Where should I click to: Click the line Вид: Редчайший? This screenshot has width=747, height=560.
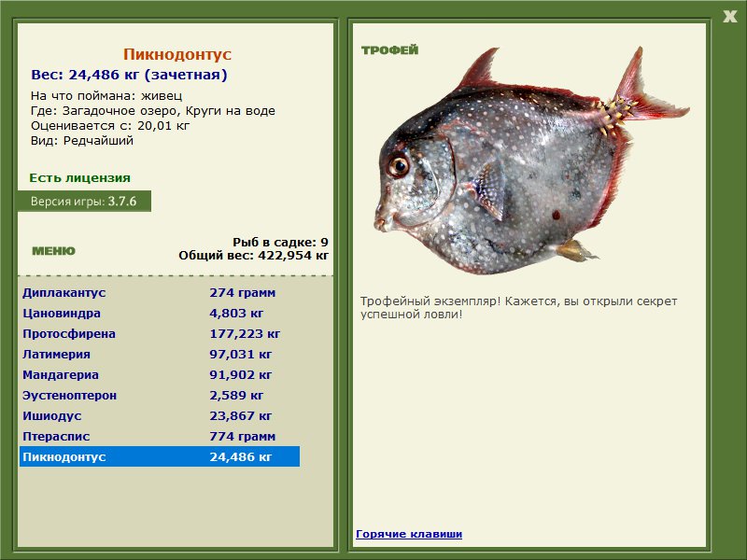[82, 141]
